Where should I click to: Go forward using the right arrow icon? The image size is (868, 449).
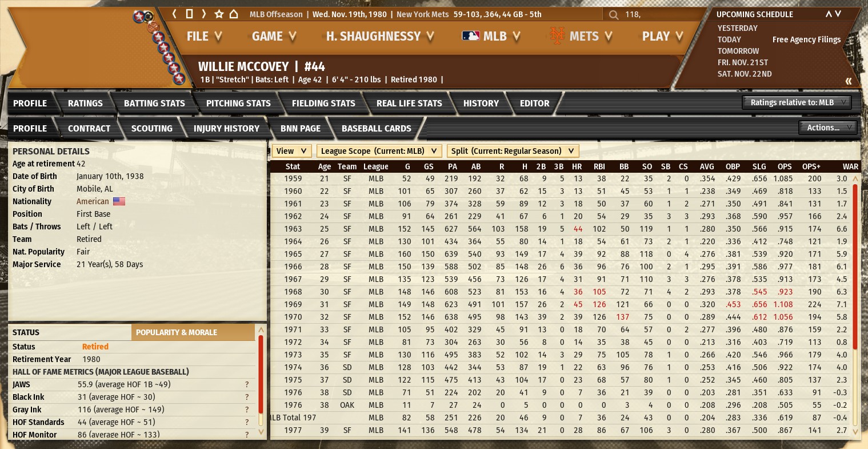[x=203, y=14]
